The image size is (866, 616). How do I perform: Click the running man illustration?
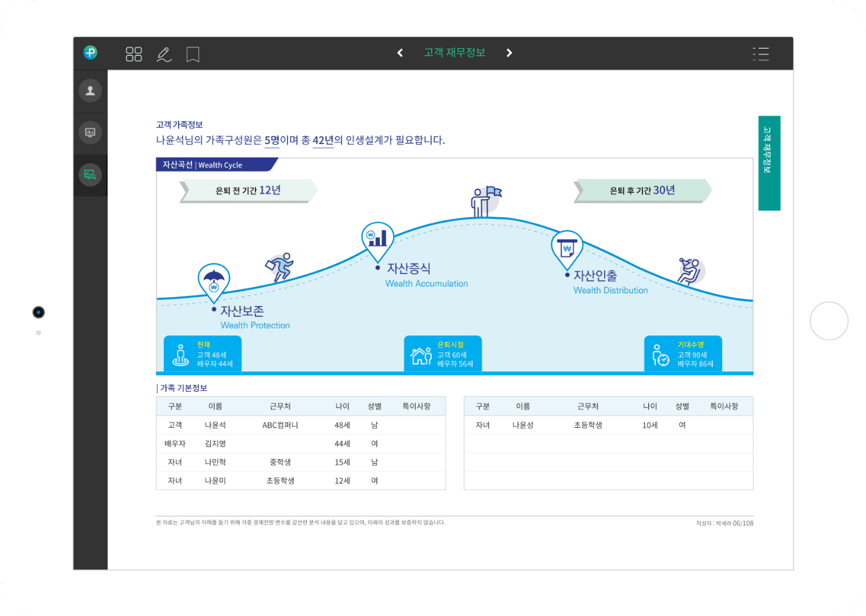(280, 267)
